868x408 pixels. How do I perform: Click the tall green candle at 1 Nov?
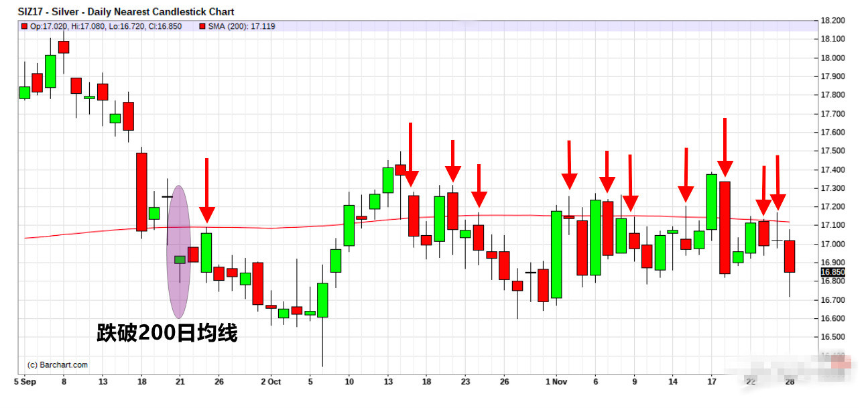(556, 254)
